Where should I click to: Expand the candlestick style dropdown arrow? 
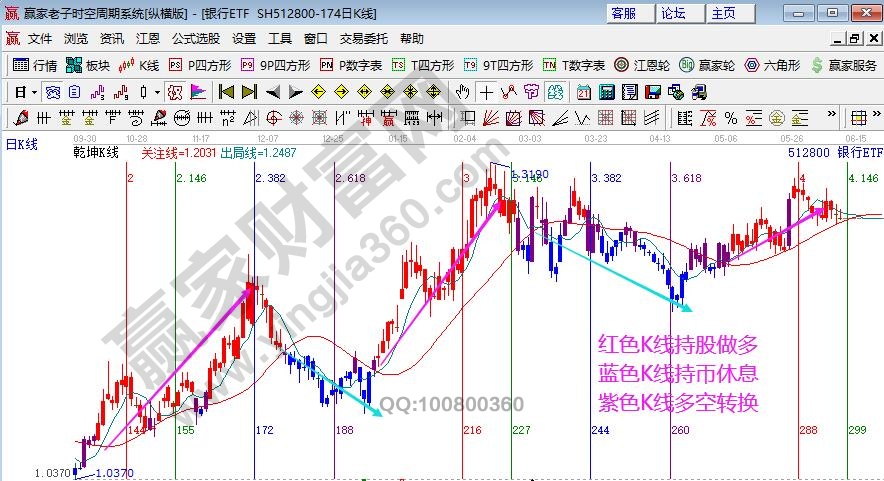[158, 92]
